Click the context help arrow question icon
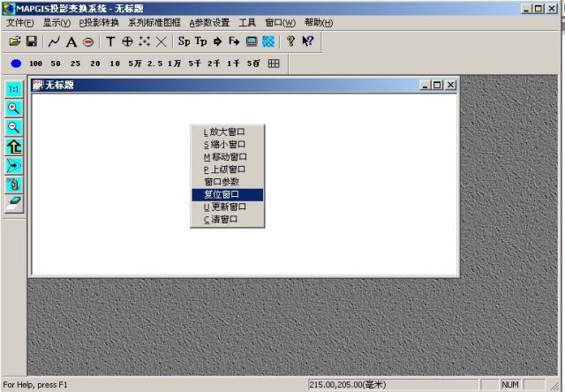Screen dimensions: 565x392 (307, 41)
